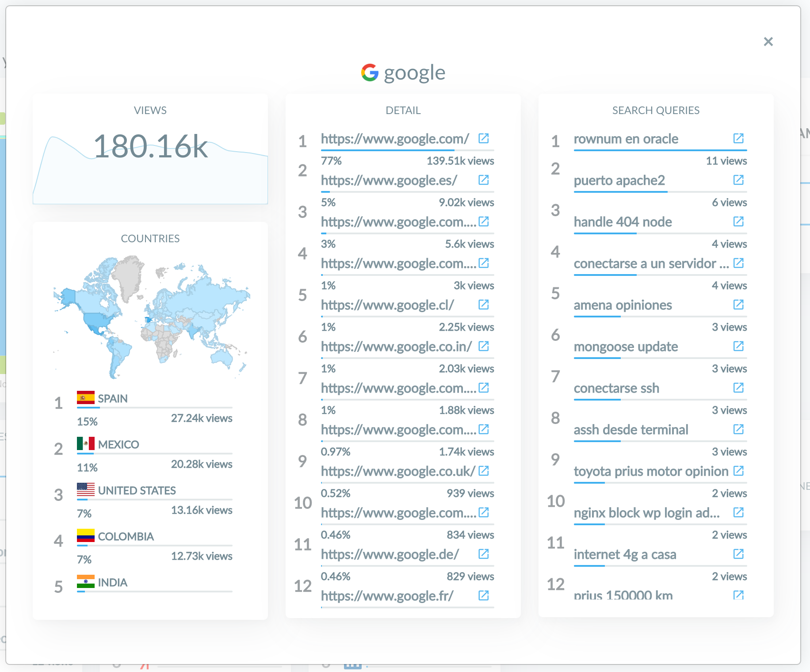This screenshot has height=672, width=810.
Task: Select SPAIN country row label
Action: click(113, 398)
